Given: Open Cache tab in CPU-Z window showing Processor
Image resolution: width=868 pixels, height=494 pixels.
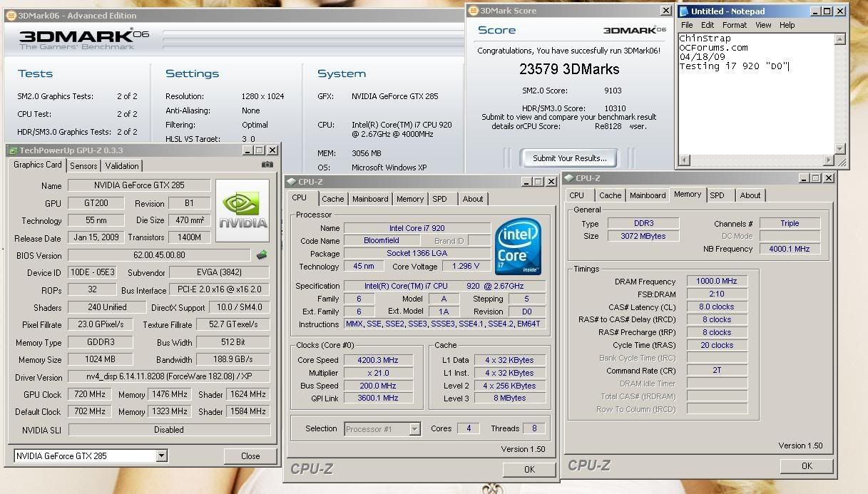Looking at the screenshot, I should tap(332, 199).
